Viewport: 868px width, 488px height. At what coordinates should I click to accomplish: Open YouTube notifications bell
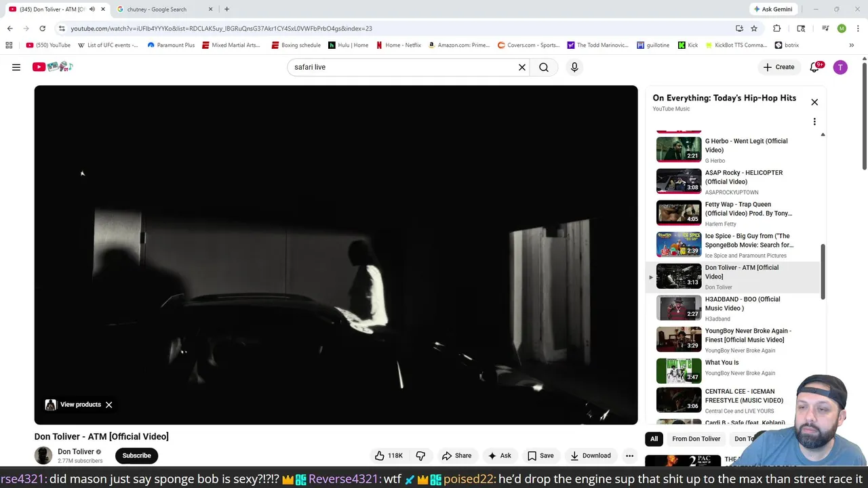click(815, 67)
